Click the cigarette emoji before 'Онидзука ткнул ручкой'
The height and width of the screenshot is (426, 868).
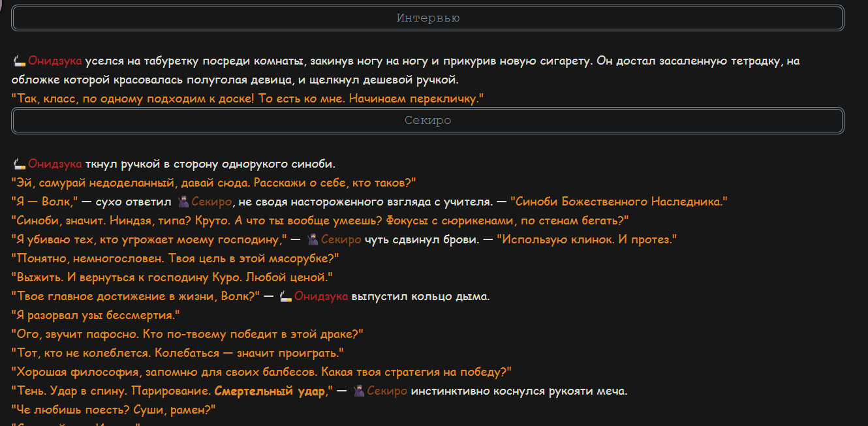(19, 164)
